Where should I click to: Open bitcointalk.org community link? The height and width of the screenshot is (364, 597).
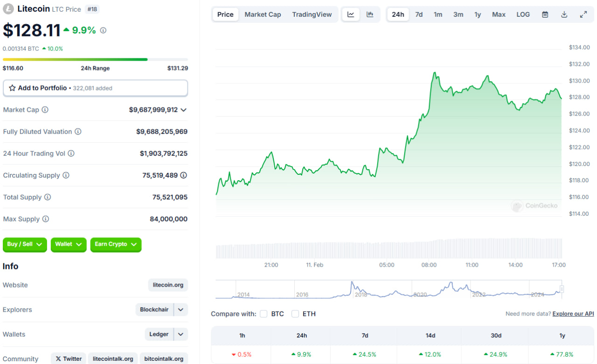tap(164, 359)
